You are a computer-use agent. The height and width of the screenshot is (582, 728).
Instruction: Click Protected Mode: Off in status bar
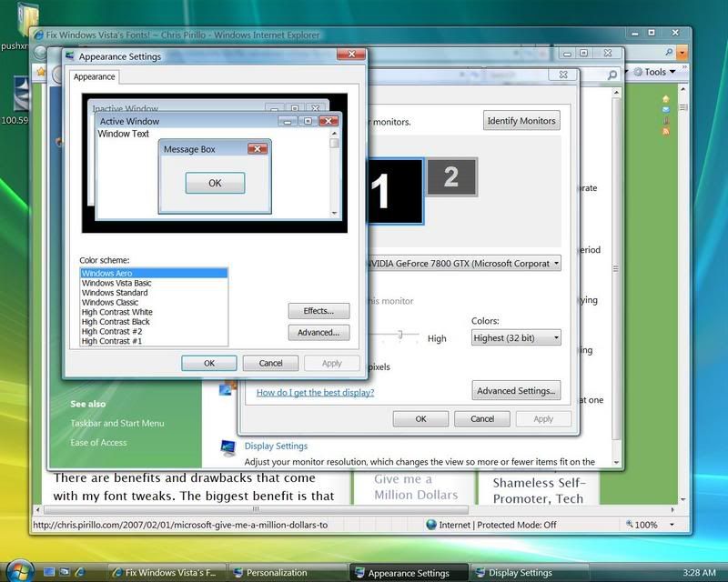coord(517,525)
